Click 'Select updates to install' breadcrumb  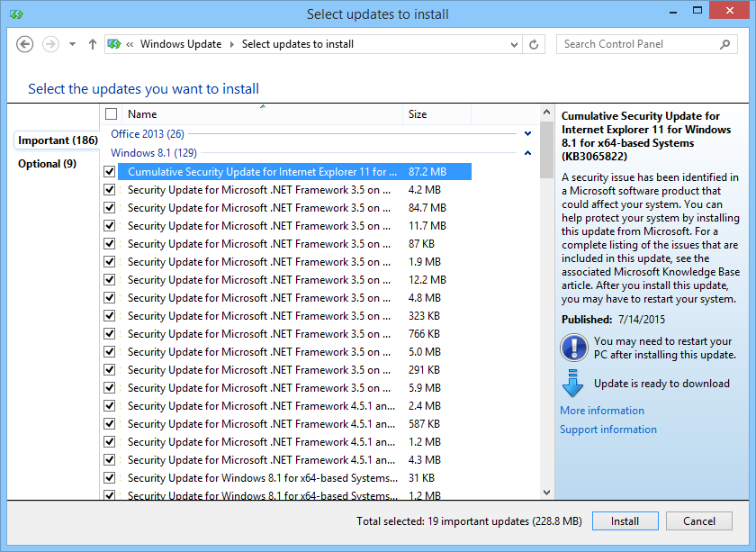click(x=298, y=44)
